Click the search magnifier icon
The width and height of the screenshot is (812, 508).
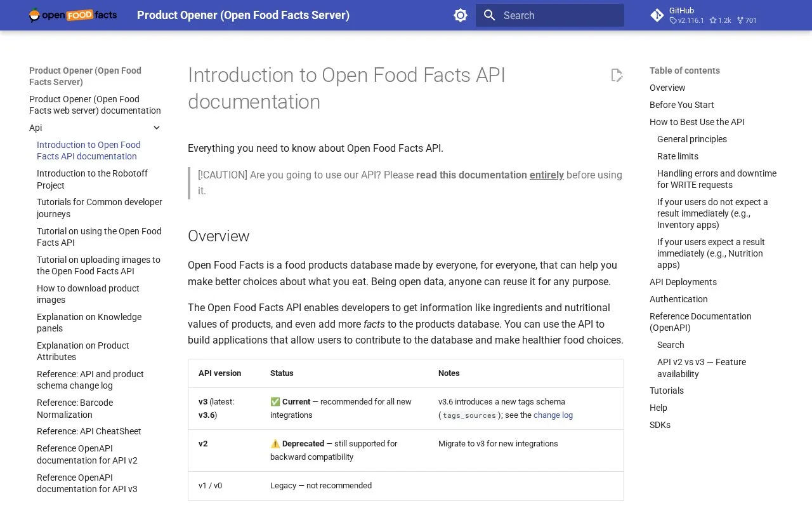(489, 15)
